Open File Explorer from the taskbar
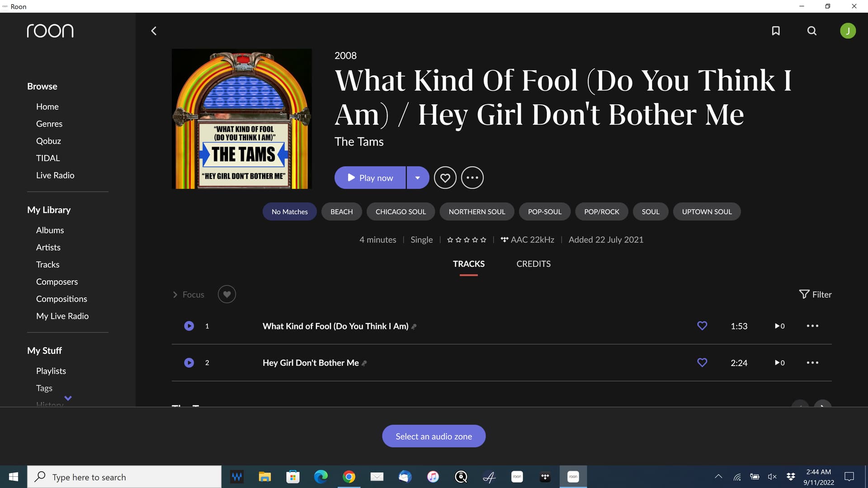The height and width of the screenshot is (488, 868). click(x=264, y=477)
